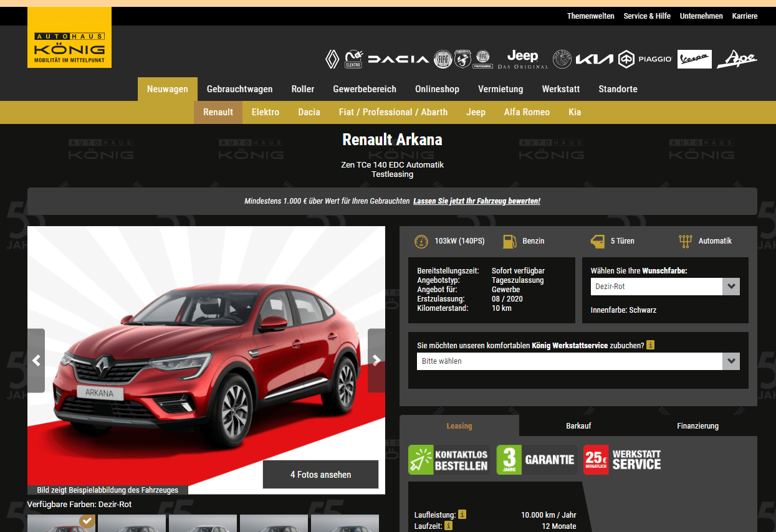The width and height of the screenshot is (776, 532).
Task: Click the car door icon beside 5 Türen
Action: [598, 241]
